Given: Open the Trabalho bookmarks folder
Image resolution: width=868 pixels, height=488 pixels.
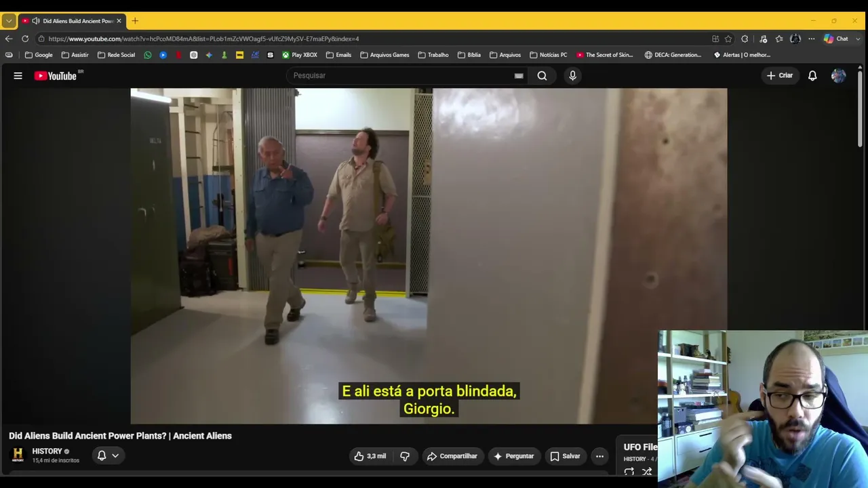Looking at the screenshot, I should (433, 55).
